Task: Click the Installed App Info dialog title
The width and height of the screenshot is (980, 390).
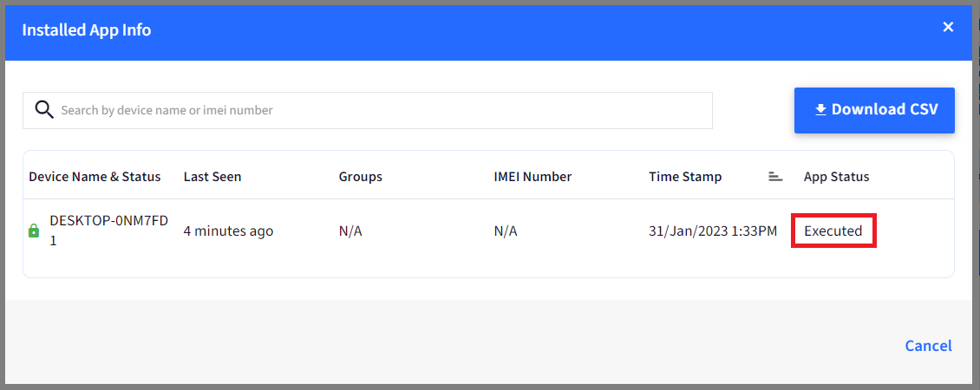Action: pos(86,30)
